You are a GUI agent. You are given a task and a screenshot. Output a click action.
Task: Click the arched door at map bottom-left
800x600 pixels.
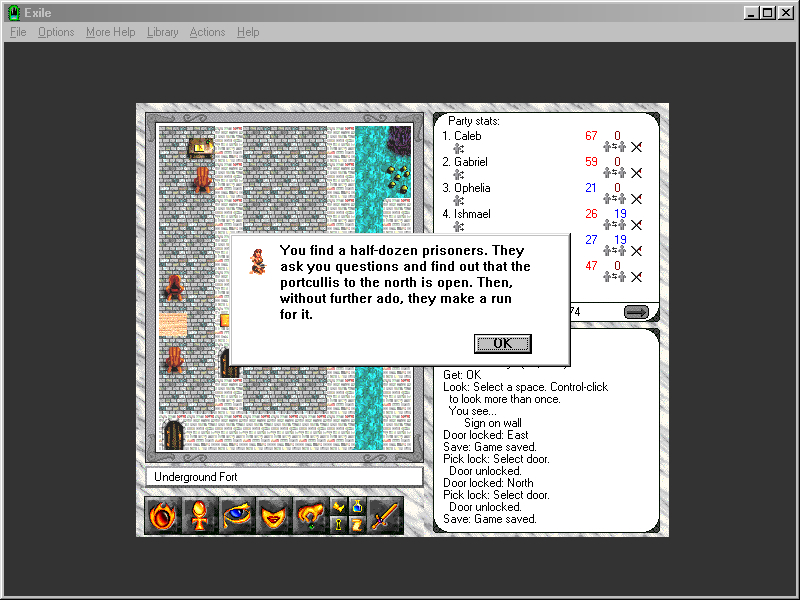[173, 435]
